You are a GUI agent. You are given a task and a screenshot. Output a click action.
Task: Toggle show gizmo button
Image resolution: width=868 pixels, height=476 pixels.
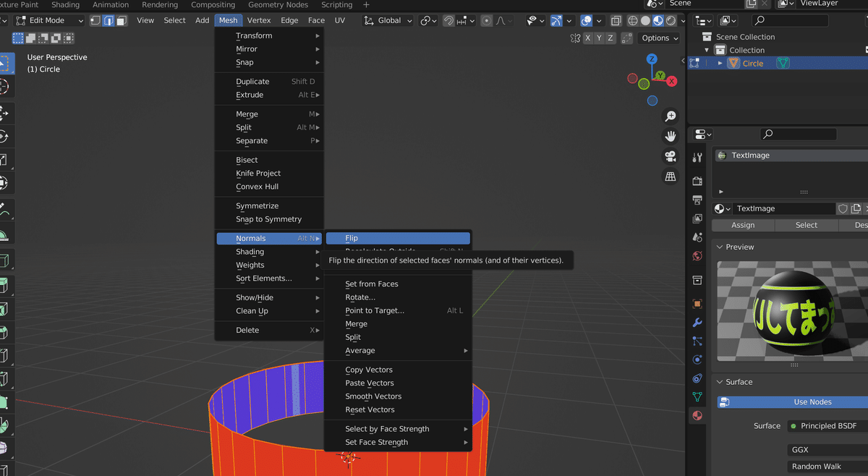point(556,20)
